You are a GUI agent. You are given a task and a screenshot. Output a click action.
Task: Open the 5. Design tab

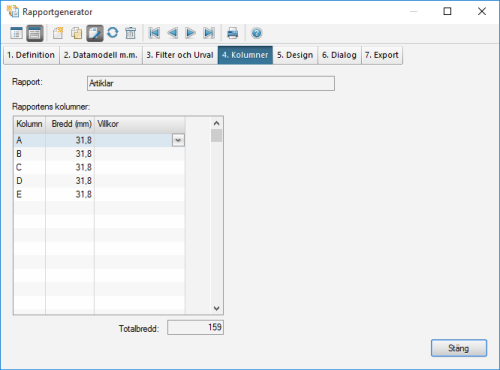pos(295,55)
